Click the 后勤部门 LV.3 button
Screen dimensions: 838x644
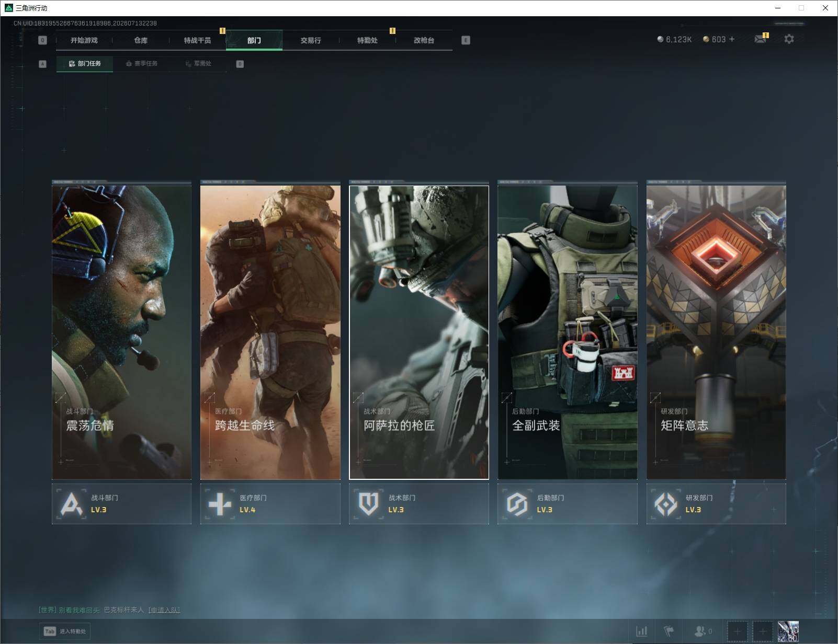pyautogui.click(x=568, y=504)
